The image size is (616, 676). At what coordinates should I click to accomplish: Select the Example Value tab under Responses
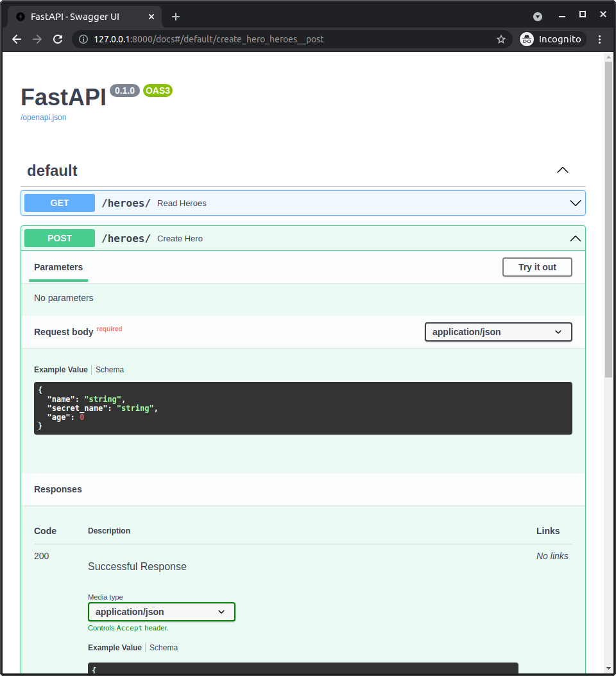(x=115, y=647)
